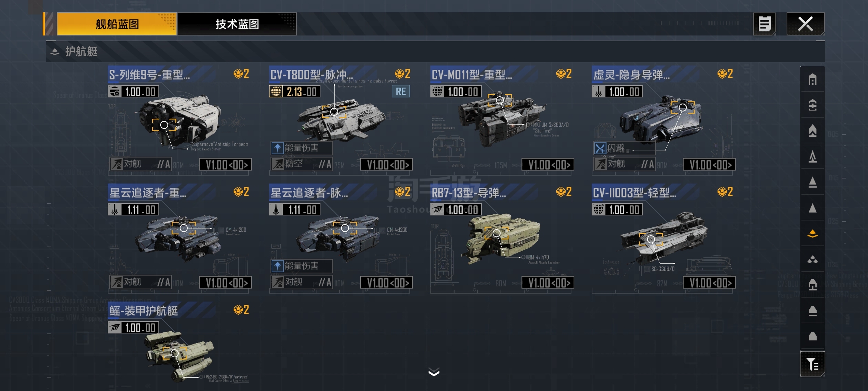Select the plain solid triangle category icon
The image size is (868, 391).
click(x=812, y=208)
